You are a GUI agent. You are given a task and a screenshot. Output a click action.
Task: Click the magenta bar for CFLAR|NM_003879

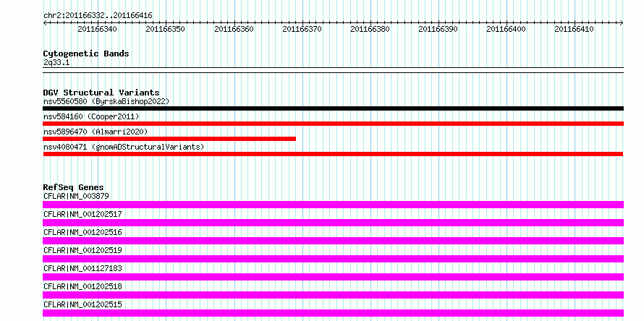333,205
